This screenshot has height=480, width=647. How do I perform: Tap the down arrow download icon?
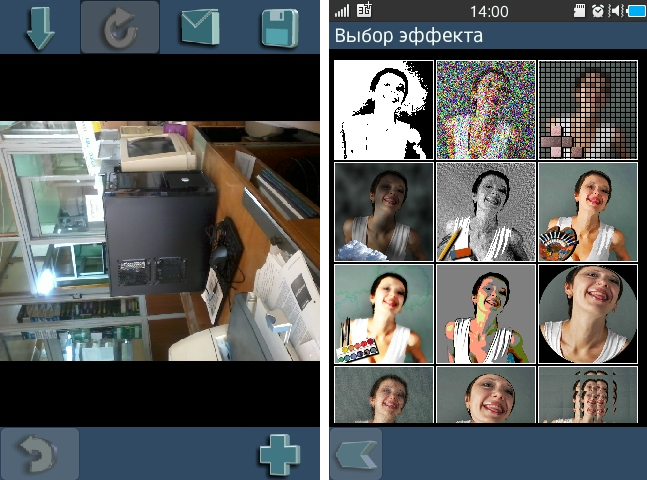click(40, 28)
